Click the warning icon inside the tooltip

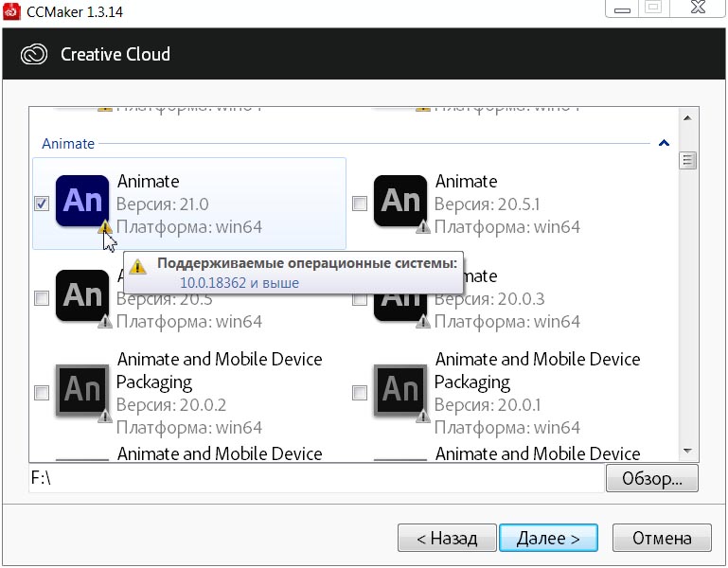click(x=137, y=267)
